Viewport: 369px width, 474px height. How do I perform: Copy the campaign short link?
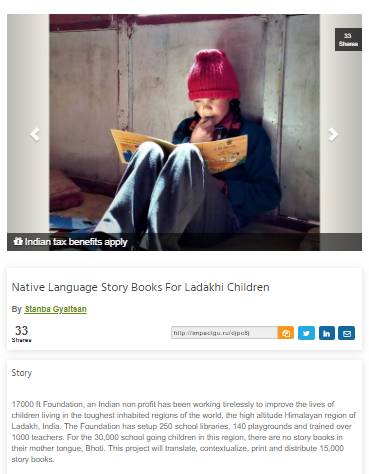(x=286, y=333)
